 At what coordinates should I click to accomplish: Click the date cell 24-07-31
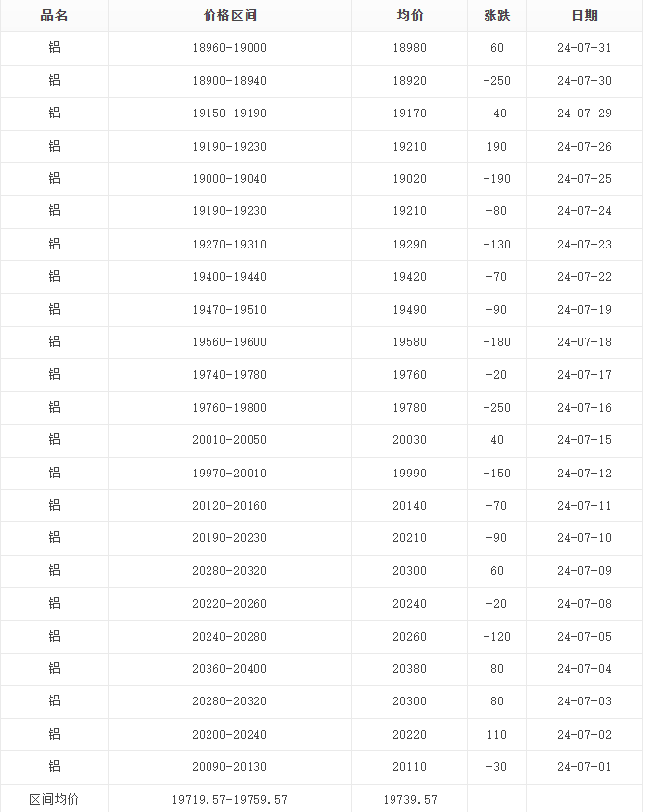tap(583, 48)
